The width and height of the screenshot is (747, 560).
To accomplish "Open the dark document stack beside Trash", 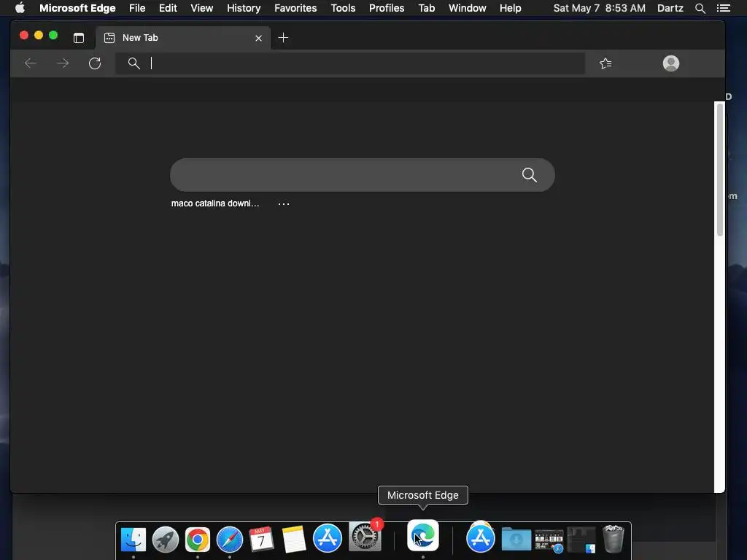I will point(581,540).
